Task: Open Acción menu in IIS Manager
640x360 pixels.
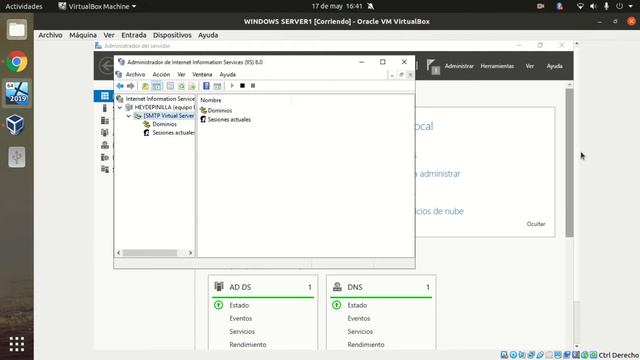Action: coord(161,74)
